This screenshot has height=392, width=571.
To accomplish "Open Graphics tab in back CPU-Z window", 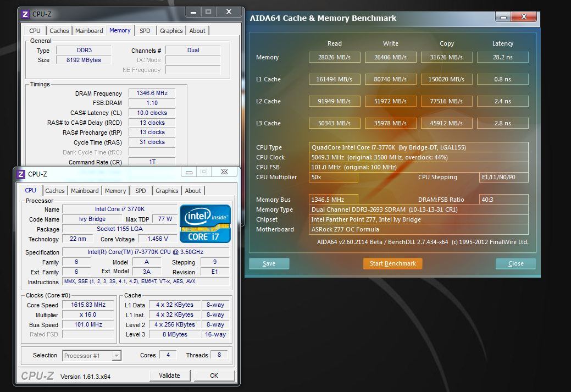I will [x=171, y=31].
